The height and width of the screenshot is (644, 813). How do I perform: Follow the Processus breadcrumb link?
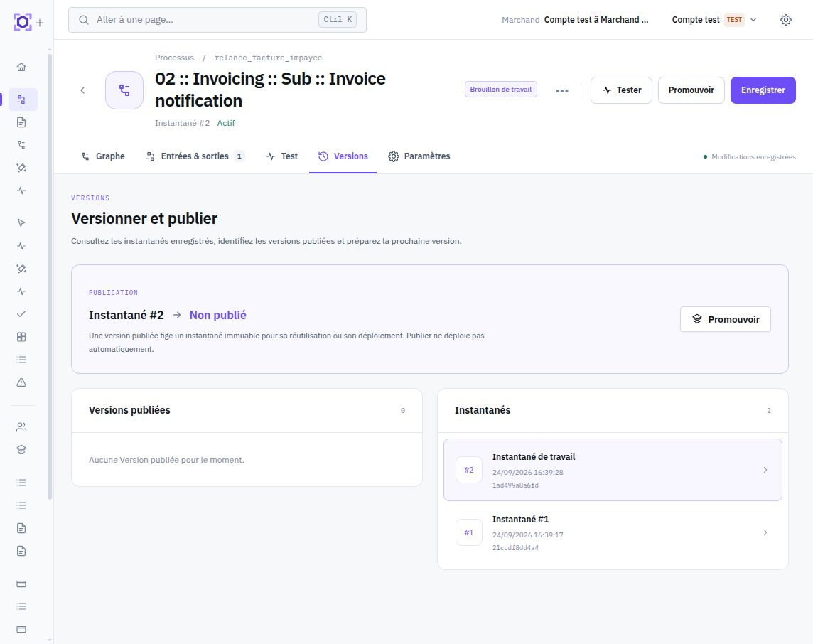(174, 58)
